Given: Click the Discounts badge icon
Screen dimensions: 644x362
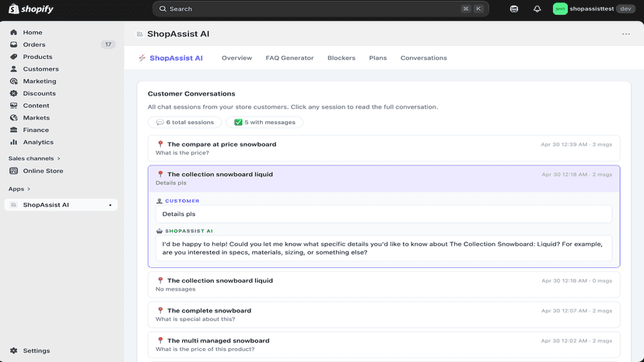Looking at the screenshot, I should (13, 93).
